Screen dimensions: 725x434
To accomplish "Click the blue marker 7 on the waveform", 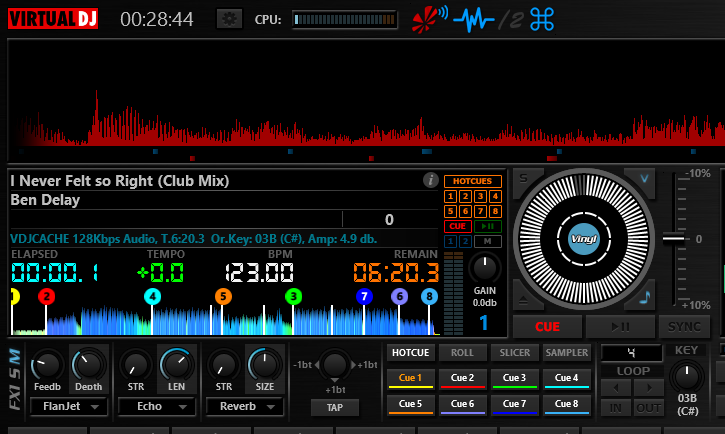I will [x=364, y=296].
